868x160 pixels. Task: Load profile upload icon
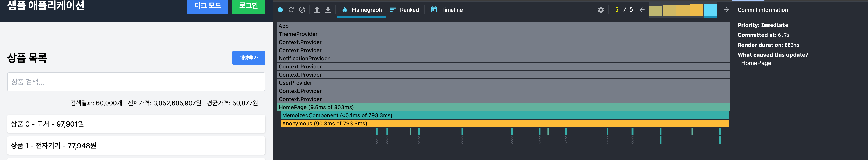point(317,10)
